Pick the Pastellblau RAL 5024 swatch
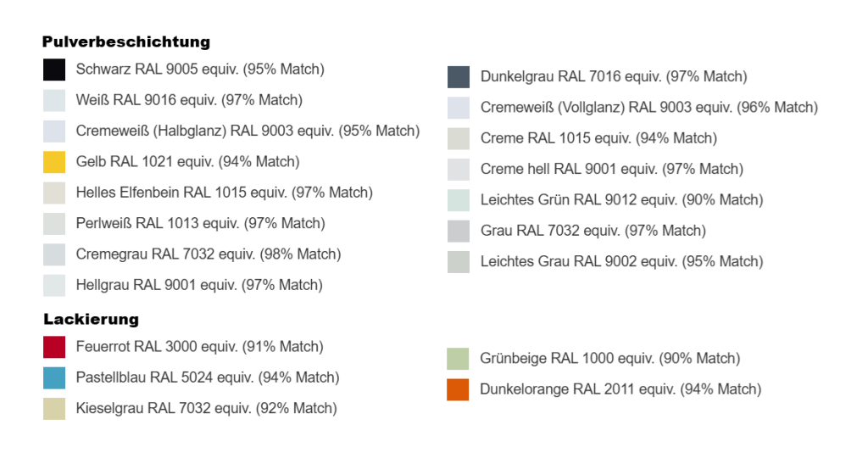Viewport: 868px width, 458px height. (x=54, y=377)
